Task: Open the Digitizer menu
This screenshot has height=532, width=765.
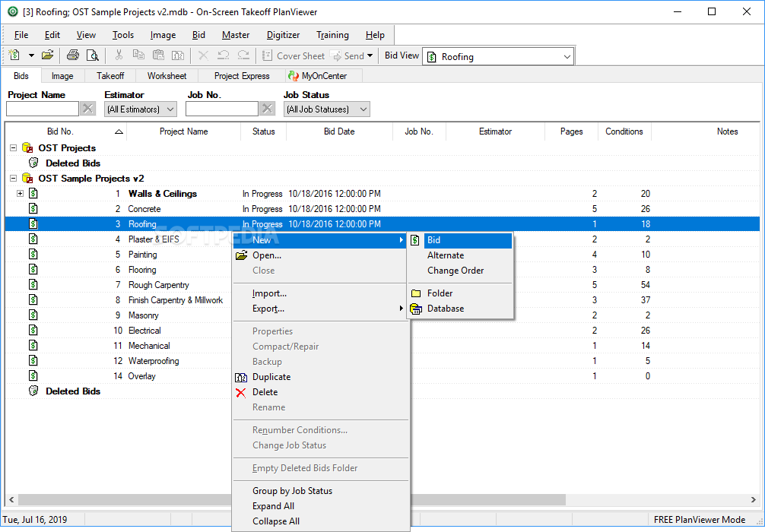Action: click(283, 35)
